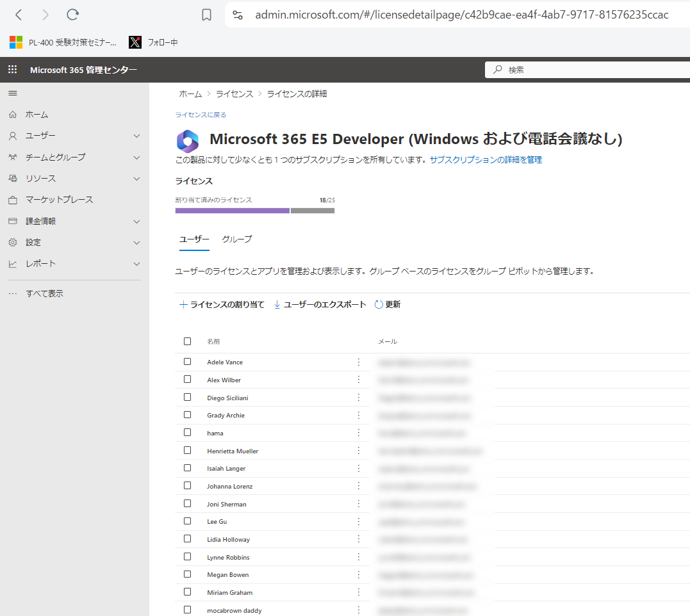Open site info icon beside the URL
The width and height of the screenshot is (690, 616).
click(238, 15)
